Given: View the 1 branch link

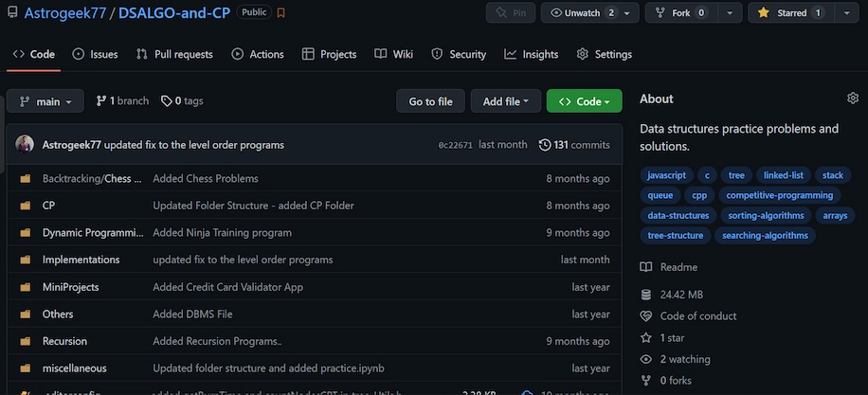Looking at the screenshot, I should click(122, 100).
